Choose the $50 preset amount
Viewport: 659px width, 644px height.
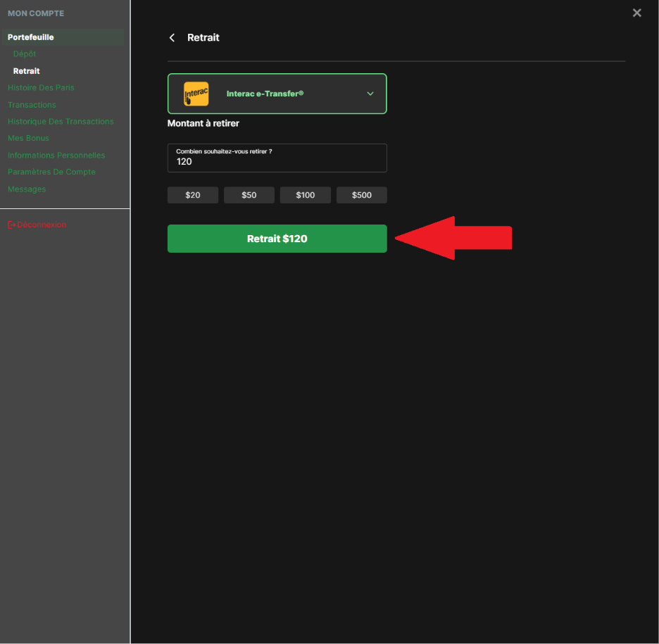point(249,195)
